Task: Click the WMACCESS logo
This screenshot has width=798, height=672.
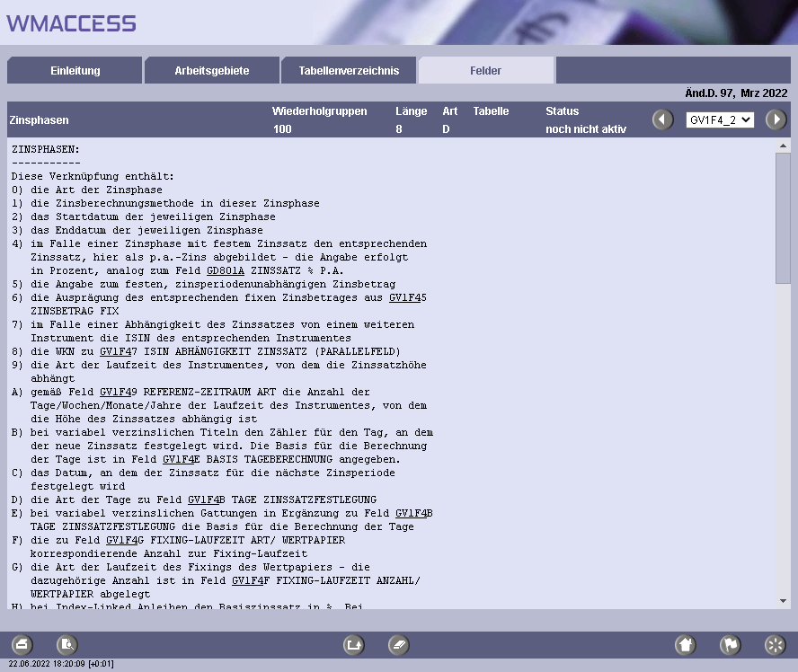Action: (x=72, y=23)
